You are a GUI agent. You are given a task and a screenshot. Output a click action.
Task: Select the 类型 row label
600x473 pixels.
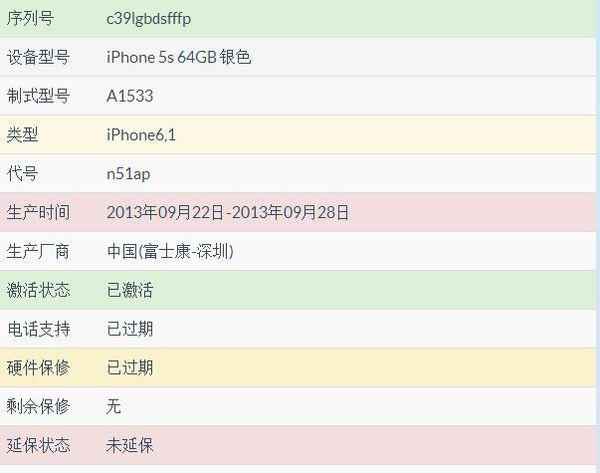(23, 135)
